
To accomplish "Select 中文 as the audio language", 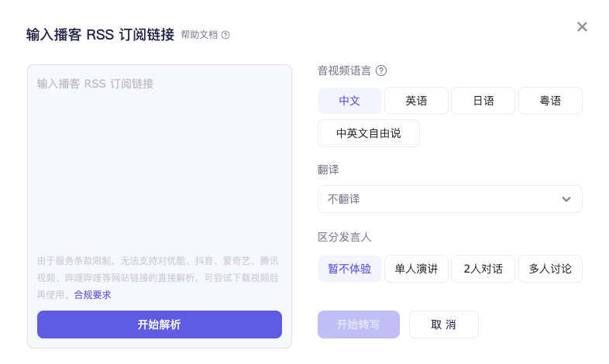I will (349, 101).
